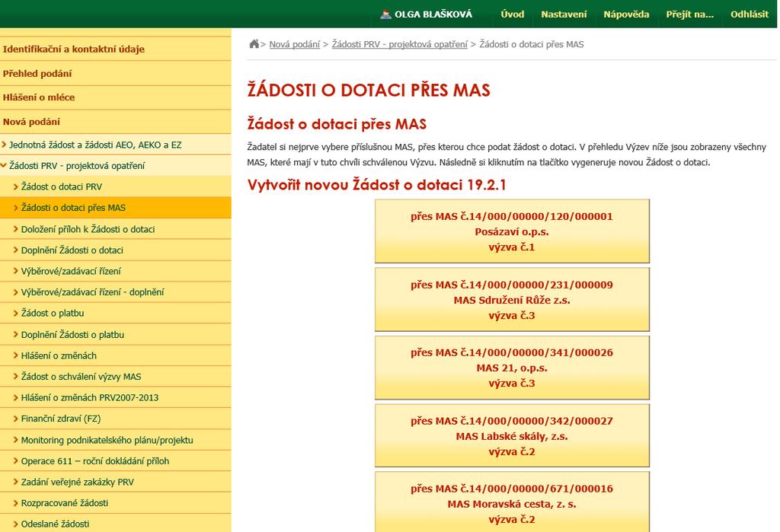Select Nová podání sidebar section
The width and height of the screenshot is (780, 532).
point(116,122)
